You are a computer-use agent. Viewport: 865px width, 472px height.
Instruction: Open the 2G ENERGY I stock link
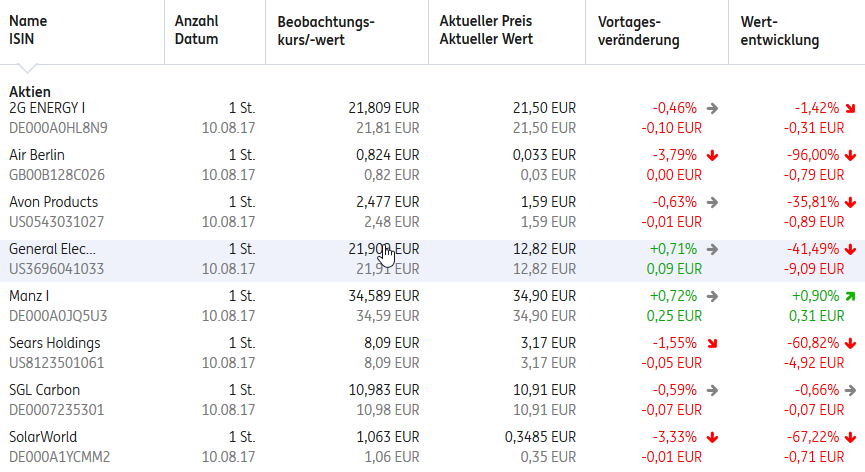[x=47, y=107]
